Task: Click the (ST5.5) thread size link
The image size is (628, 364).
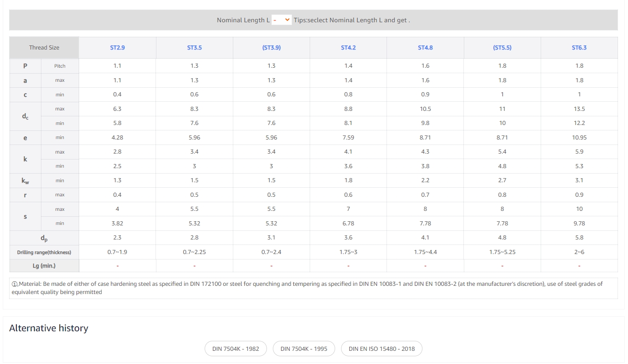Action: (x=502, y=48)
